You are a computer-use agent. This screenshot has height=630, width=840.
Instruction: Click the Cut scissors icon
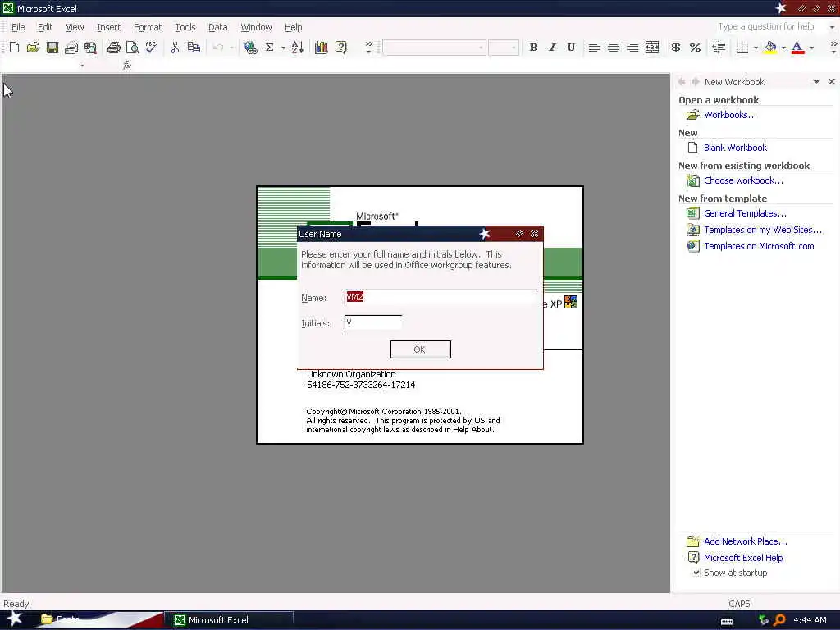tap(175, 48)
